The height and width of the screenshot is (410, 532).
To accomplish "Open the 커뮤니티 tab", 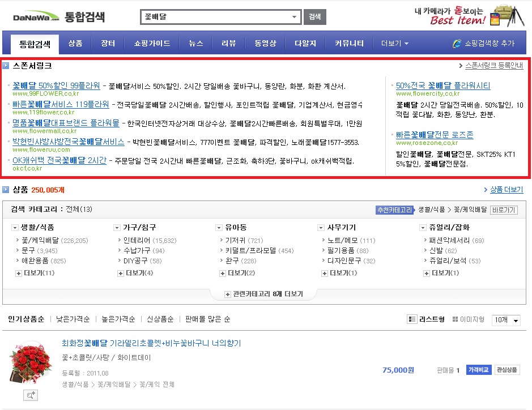I will (x=349, y=44).
